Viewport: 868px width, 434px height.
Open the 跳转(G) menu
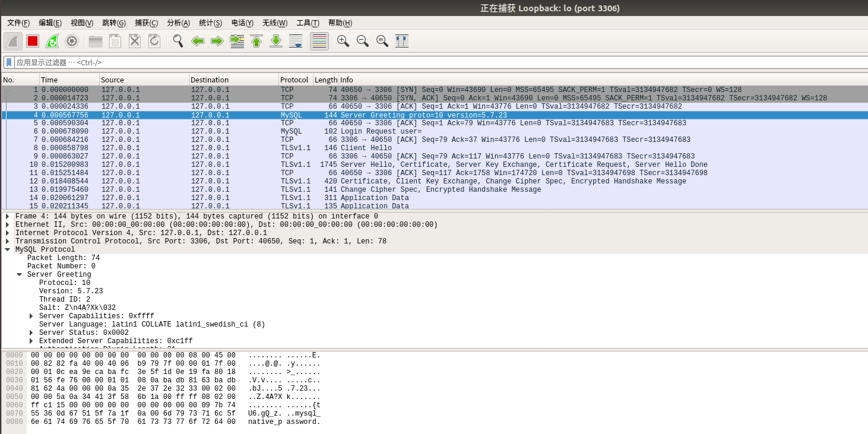coord(114,23)
